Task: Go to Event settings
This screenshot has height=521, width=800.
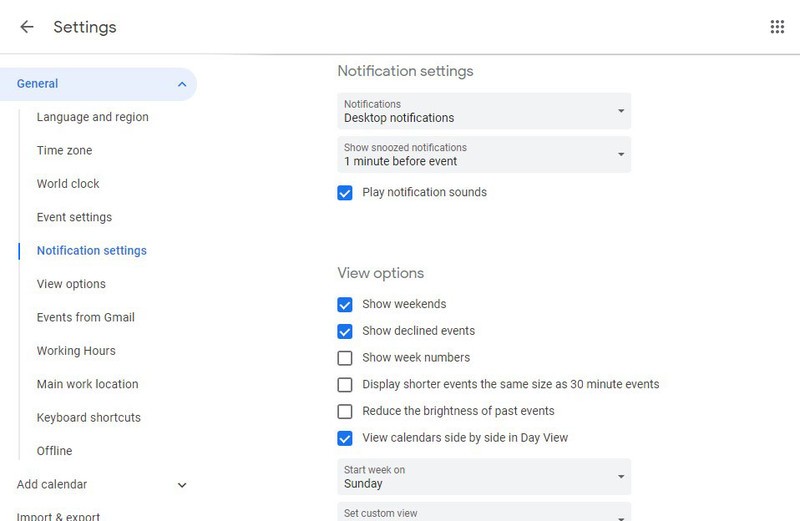Action: point(74,217)
